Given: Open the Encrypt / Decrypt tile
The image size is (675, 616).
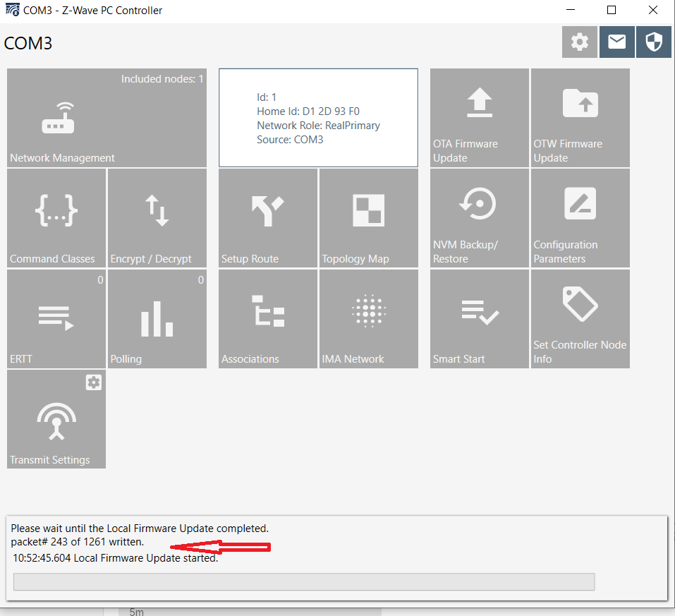Looking at the screenshot, I should point(157,218).
